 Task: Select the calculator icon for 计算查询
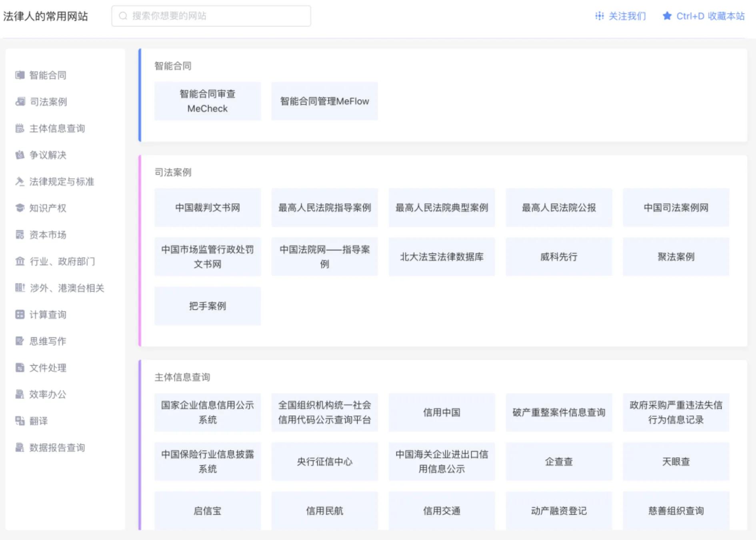pos(20,315)
